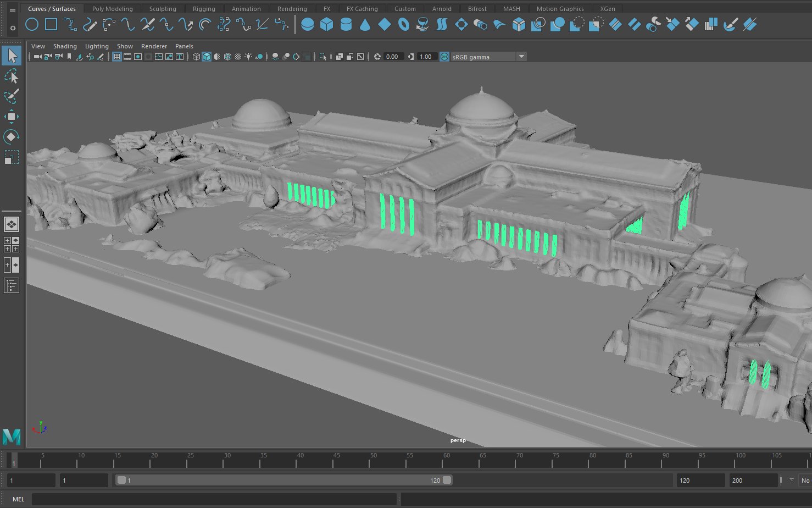Create a NURBS Cube from the shelf

(327, 24)
